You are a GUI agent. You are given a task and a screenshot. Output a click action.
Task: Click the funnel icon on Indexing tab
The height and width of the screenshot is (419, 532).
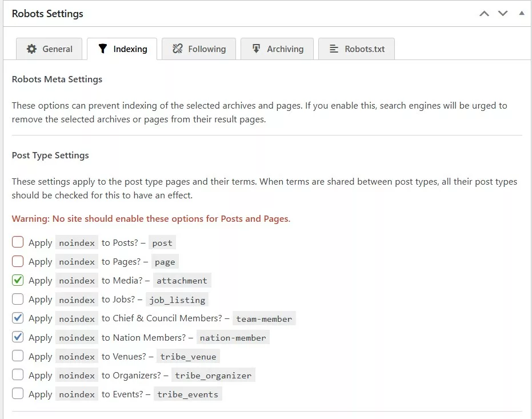[103, 49]
